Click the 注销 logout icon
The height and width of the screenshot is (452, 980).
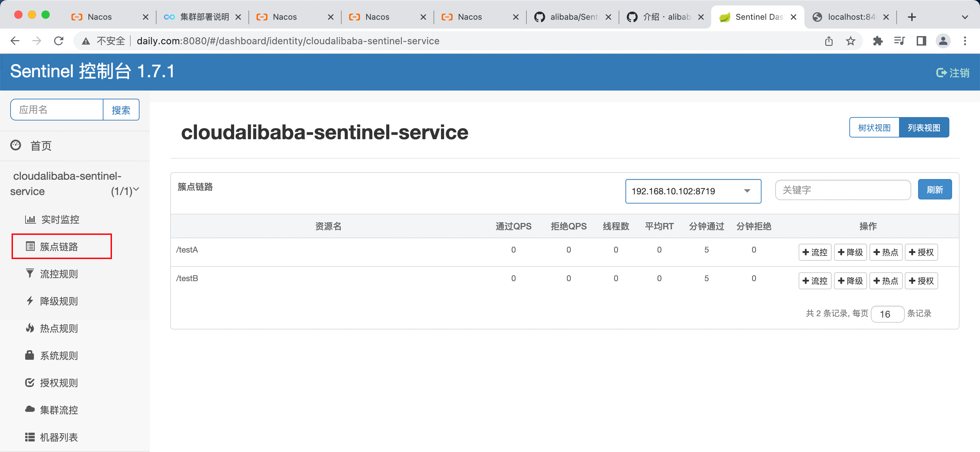click(x=941, y=72)
